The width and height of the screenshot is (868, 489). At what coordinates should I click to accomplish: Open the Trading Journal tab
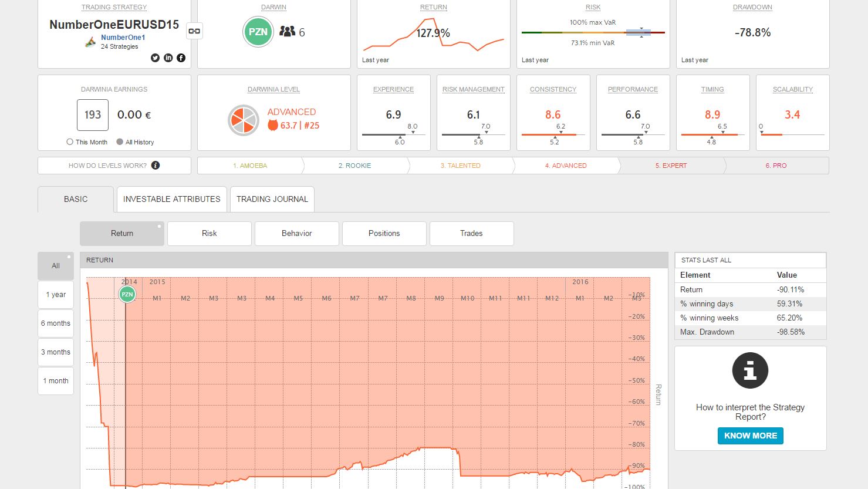[272, 199]
